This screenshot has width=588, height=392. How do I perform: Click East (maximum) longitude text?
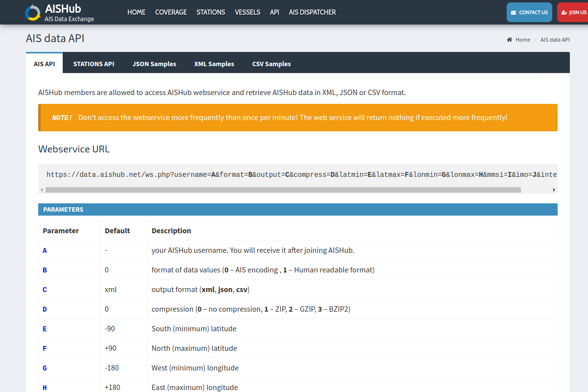pyautogui.click(x=195, y=388)
